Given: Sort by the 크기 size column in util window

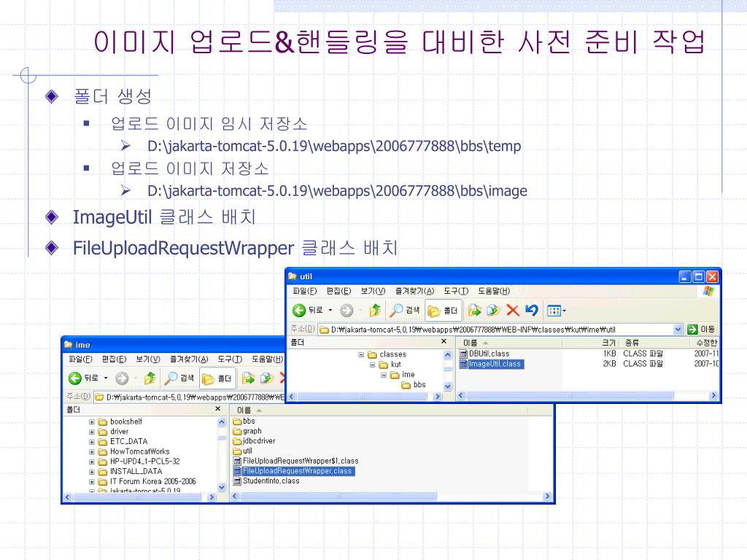Looking at the screenshot, I should [591, 343].
